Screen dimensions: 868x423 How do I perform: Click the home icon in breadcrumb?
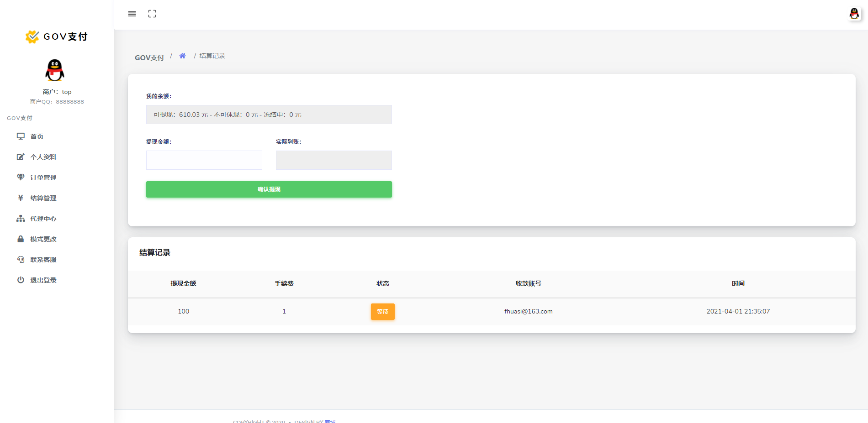[x=182, y=56]
